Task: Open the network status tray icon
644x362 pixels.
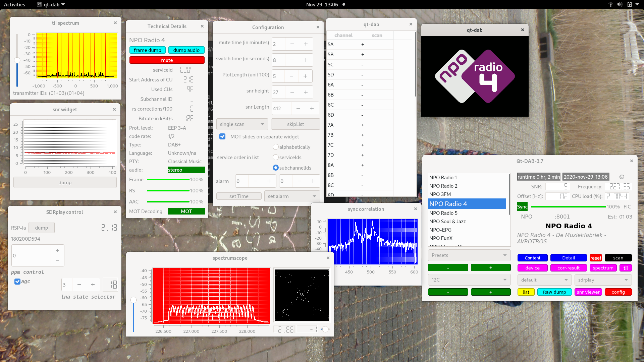Action: [x=611, y=4]
